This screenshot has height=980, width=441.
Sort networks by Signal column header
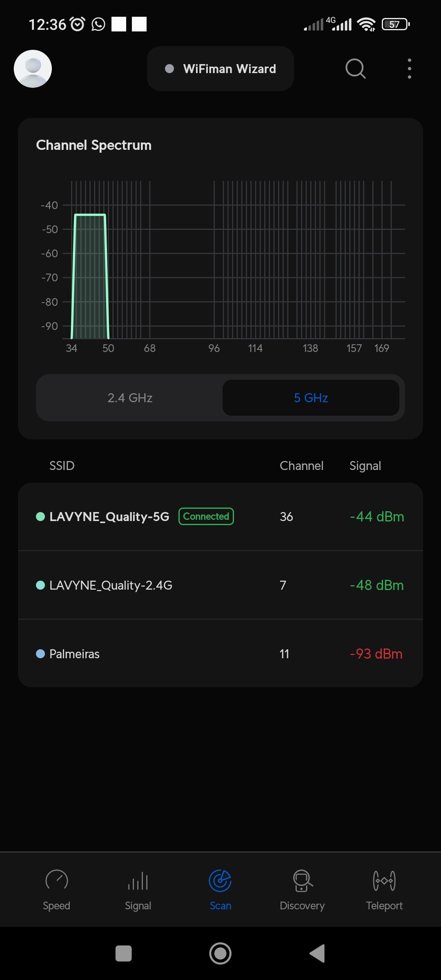pyautogui.click(x=365, y=465)
